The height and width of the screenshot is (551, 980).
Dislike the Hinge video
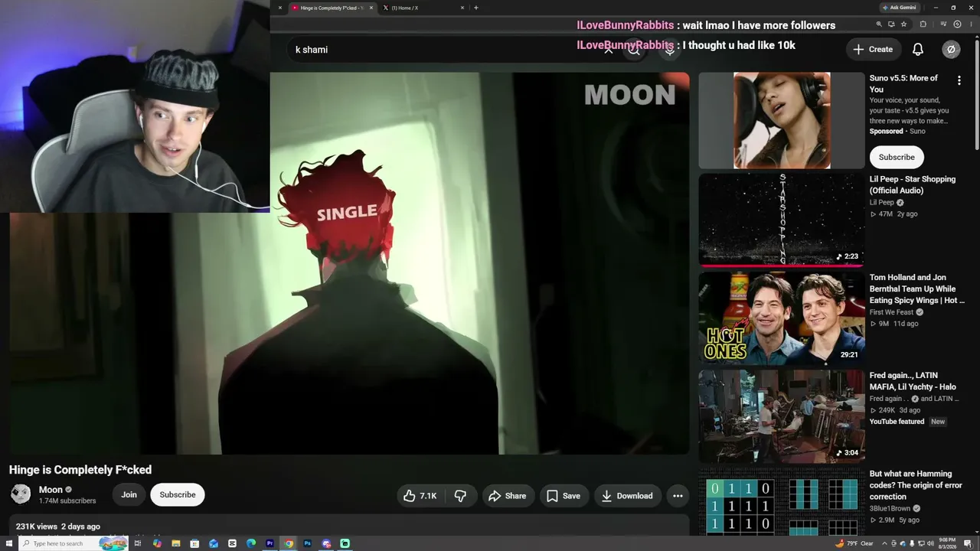[460, 496]
